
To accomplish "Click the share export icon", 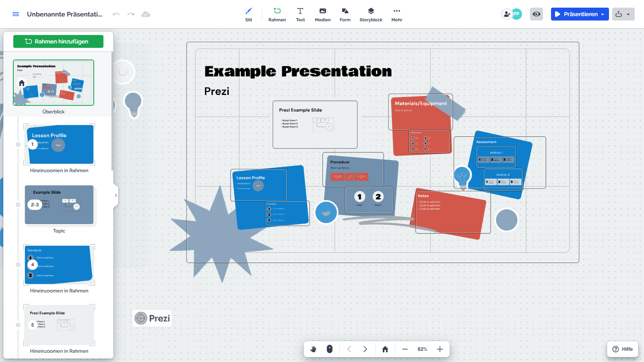I will 619,14.
